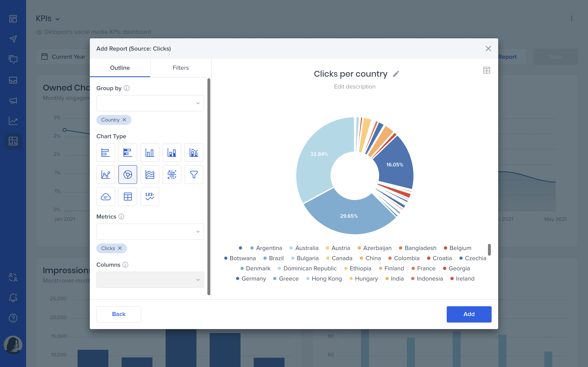Choose the line chart type
Screen dimensions: 588x367
(106, 174)
